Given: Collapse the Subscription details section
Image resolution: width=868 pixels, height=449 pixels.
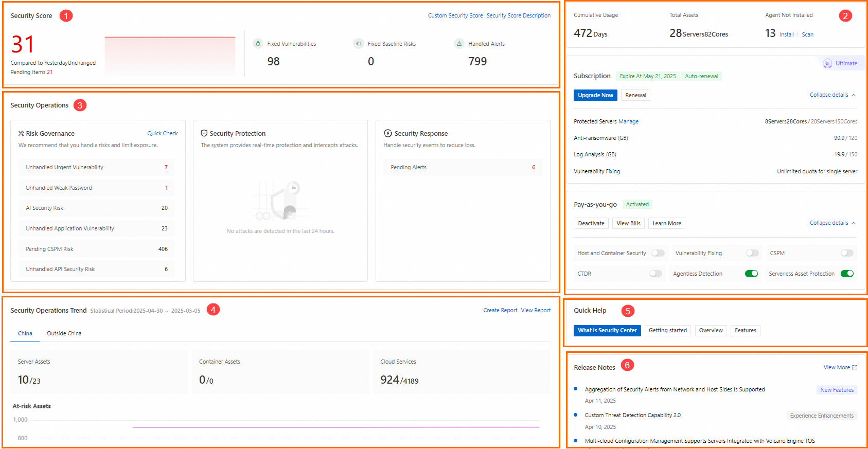Looking at the screenshot, I should pos(832,95).
